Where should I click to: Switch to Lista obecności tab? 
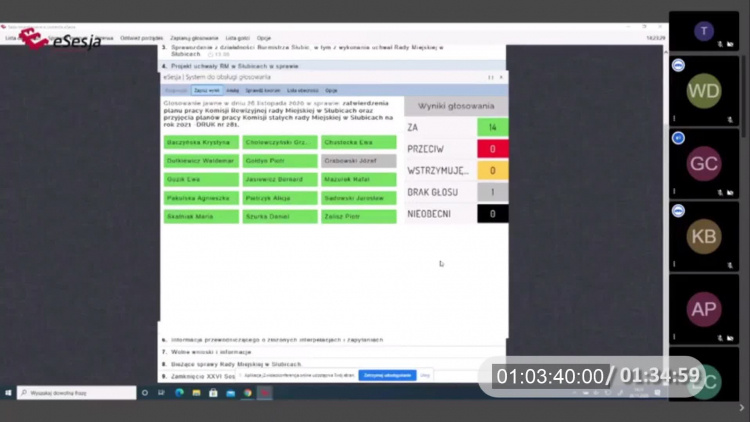(x=304, y=90)
